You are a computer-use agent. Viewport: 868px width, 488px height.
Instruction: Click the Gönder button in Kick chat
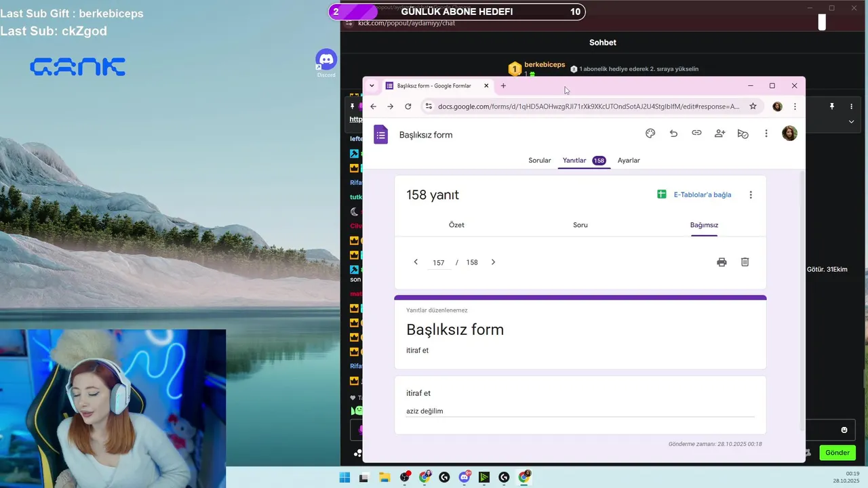coord(837,453)
